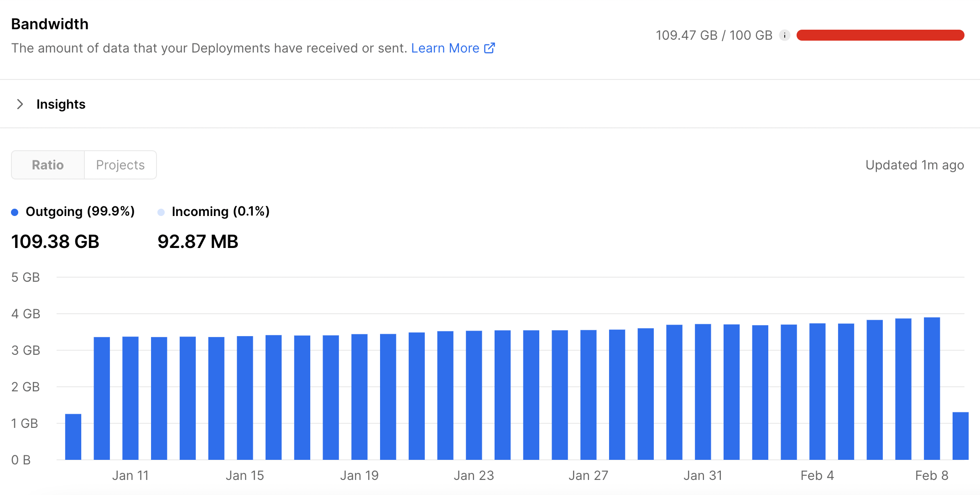This screenshot has height=495, width=980.
Task: Select the Ratio view
Action: 47,165
